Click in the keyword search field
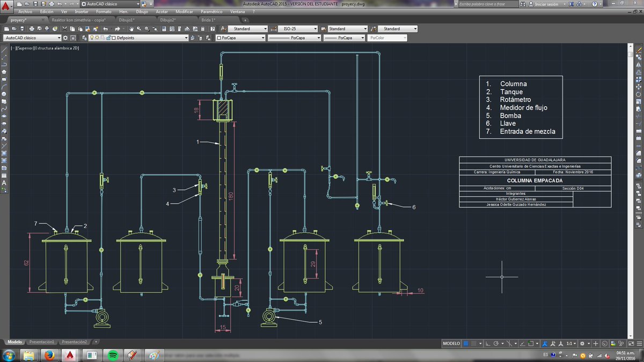The width and height of the screenshot is (644, 362). pos(488,4)
